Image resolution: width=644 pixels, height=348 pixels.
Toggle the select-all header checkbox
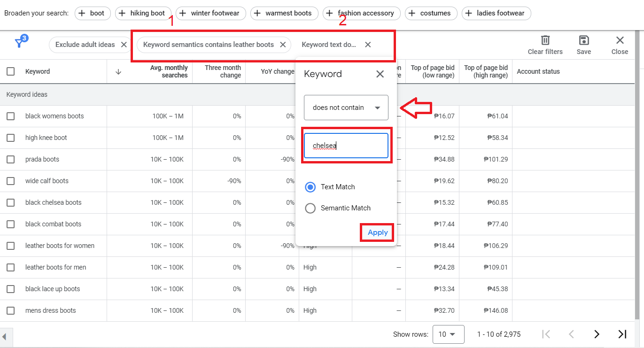coord(10,71)
